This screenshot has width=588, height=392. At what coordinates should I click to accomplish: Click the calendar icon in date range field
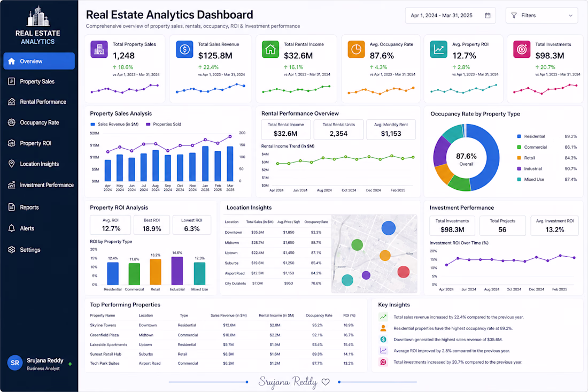[x=488, y=16]
